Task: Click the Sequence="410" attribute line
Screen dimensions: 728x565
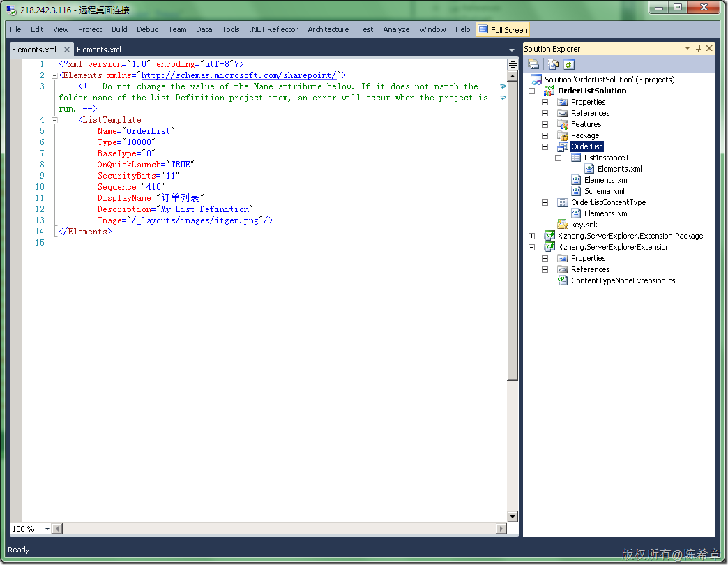Action: coord(131,187)
